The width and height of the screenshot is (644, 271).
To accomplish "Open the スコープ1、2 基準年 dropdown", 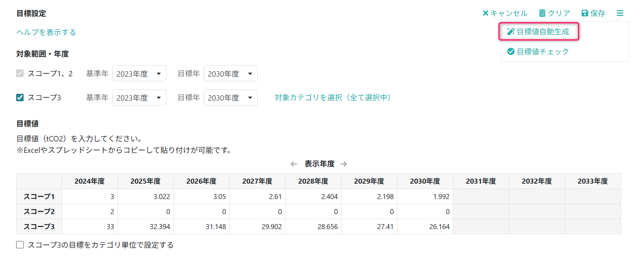I will pyautogui.click(x=139, y=74).
